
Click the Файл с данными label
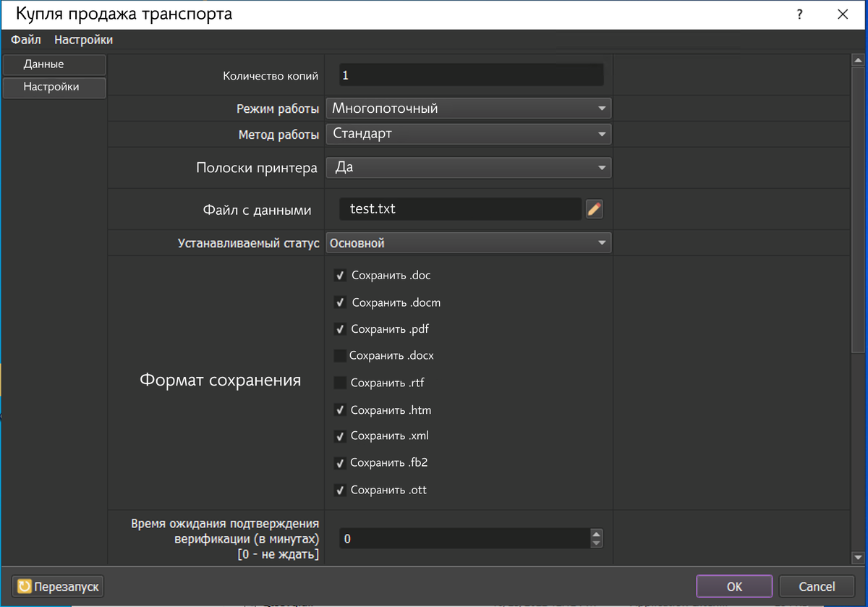pyautogui.click(x=257, y=210)
